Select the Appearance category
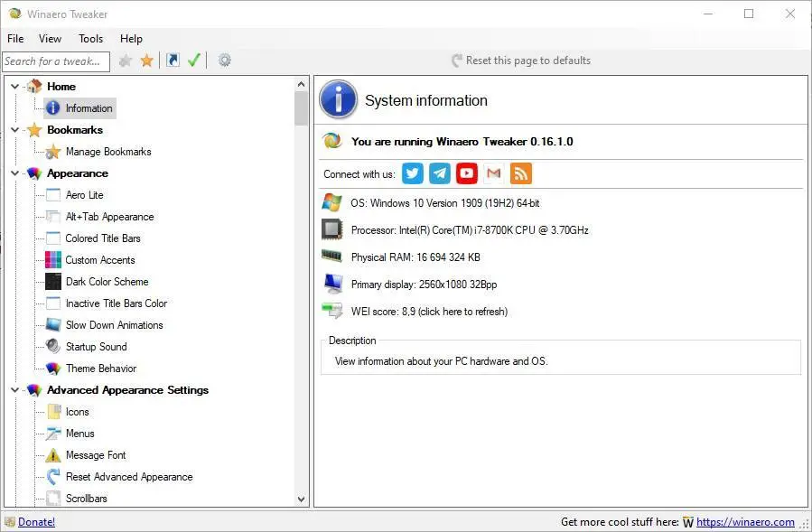This screenshot has height=532, width=812. [77, 173]
